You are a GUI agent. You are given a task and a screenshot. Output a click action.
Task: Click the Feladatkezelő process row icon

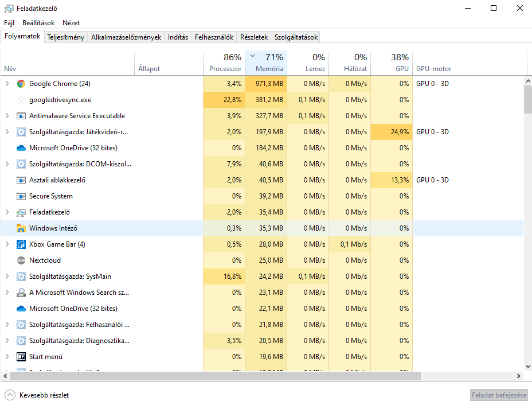(21, 212)
